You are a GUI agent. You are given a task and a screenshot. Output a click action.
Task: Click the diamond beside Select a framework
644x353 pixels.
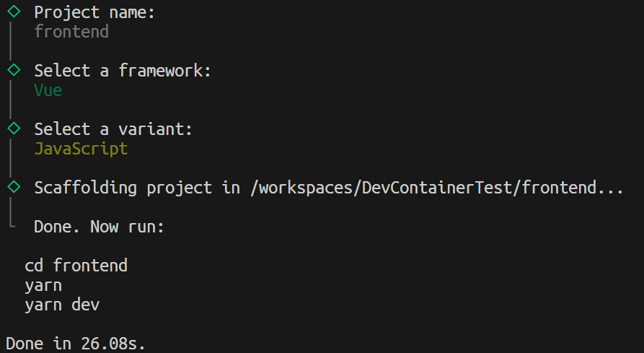coord(13,70)
